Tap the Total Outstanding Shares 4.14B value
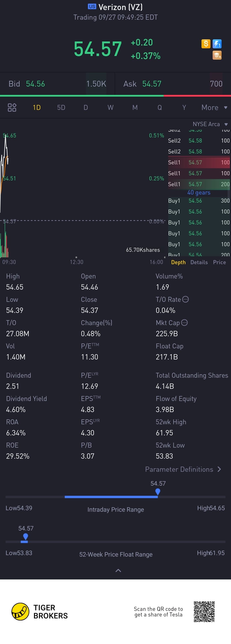231x644 pixels. pos(165,386)
